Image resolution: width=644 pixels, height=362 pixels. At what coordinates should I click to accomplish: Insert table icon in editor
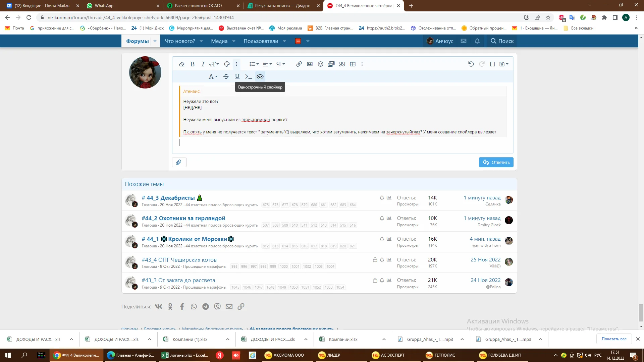point(353,64)
